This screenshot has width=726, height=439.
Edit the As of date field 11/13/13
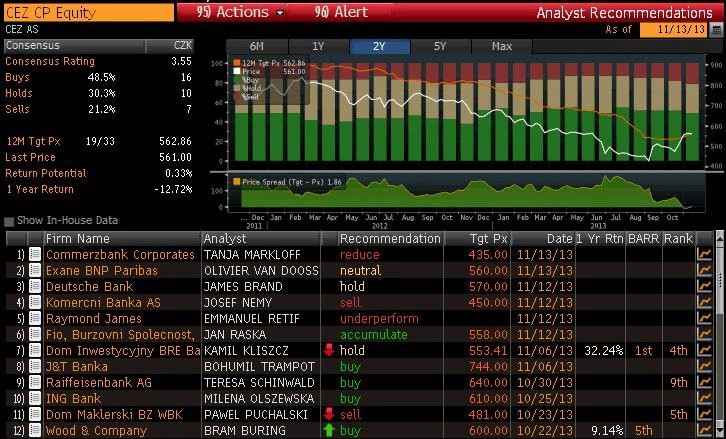click(675, 30)
